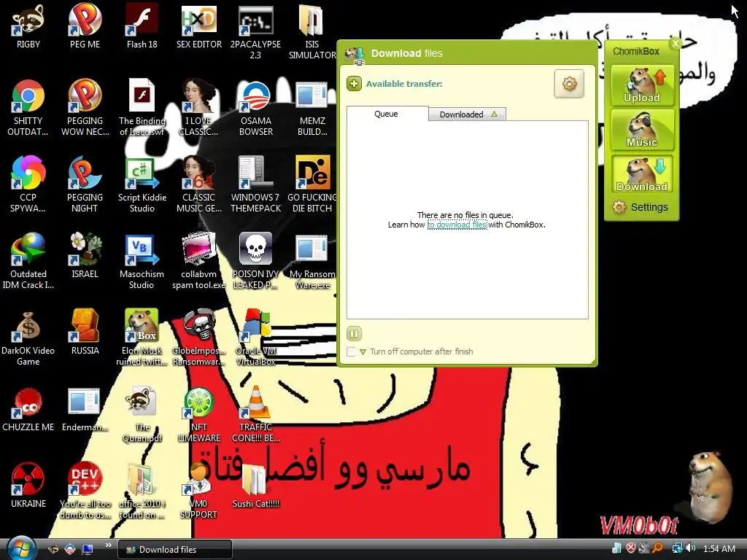Close the ChomikBox side panel
This screenshot has height=560, width=747.
pyautogui.click(x=675, y=44)
